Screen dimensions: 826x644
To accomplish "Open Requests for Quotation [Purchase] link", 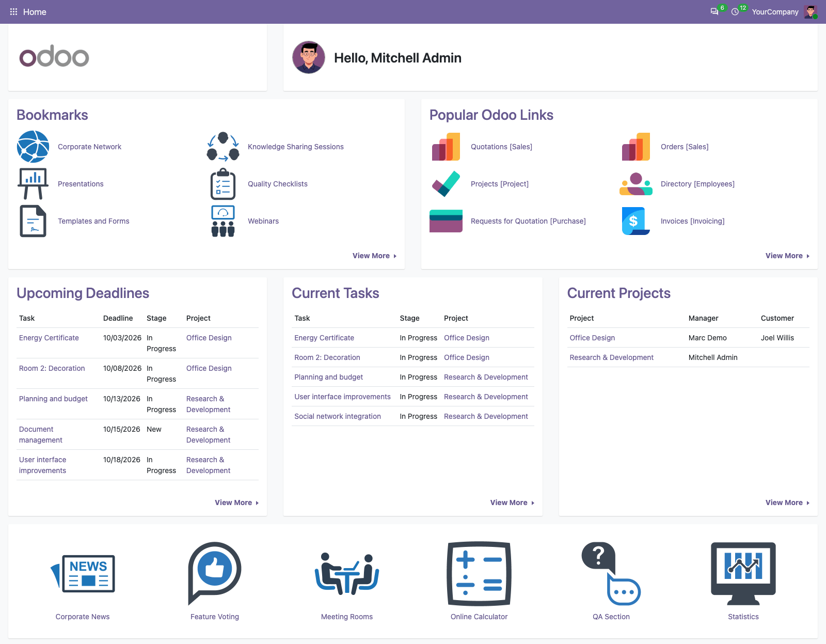I will coord(528,221).
